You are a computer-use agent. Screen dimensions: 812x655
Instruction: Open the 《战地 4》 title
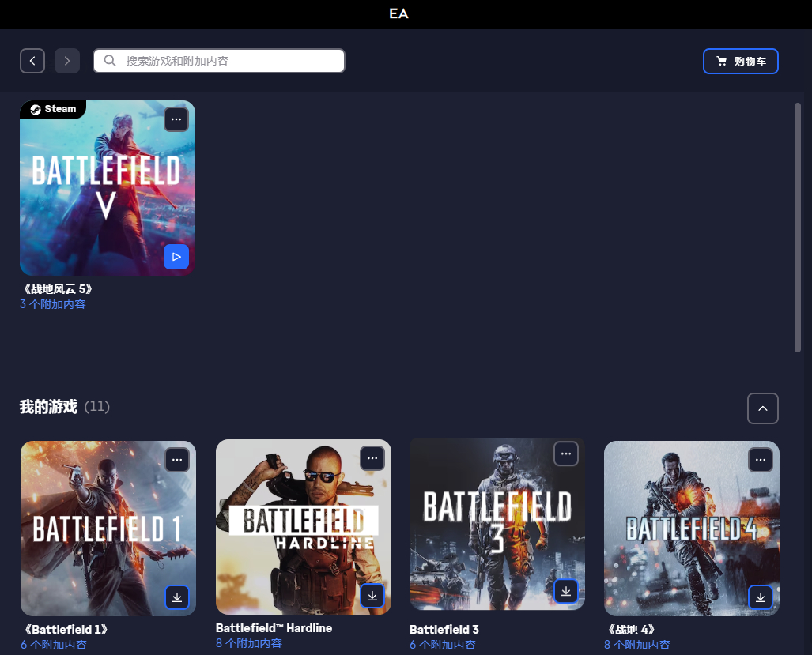click(631, 630)
